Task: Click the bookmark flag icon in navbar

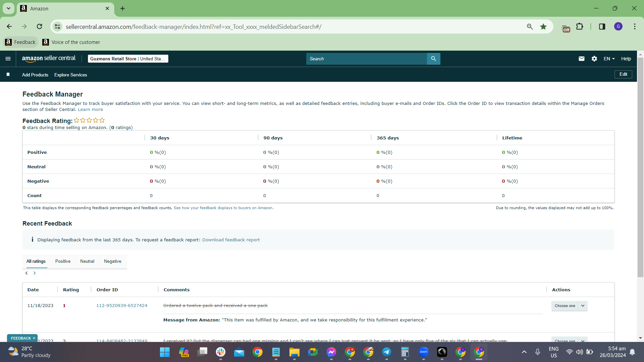Action: click(x=8, y=74)
